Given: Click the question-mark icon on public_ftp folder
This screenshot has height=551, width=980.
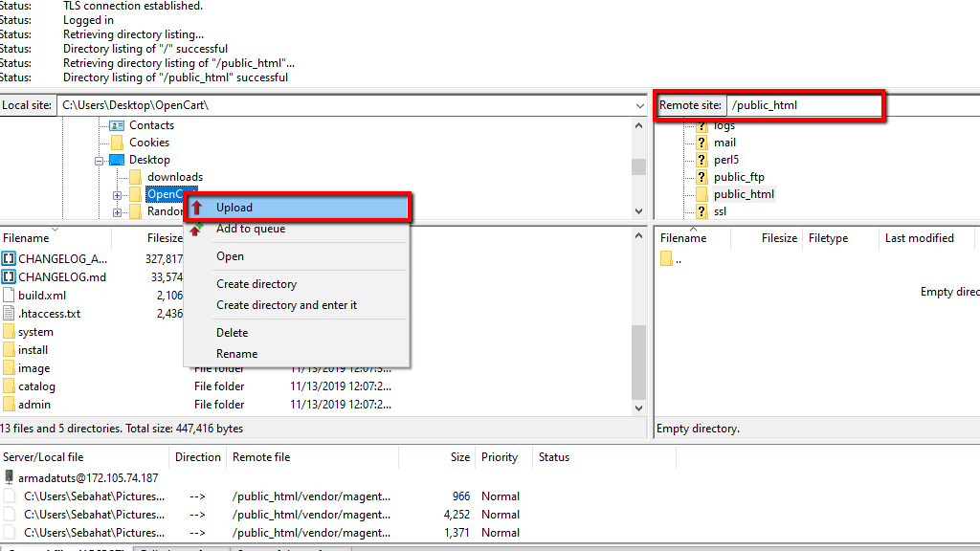Looking at the screenshot, I should (x=702, y=176).
